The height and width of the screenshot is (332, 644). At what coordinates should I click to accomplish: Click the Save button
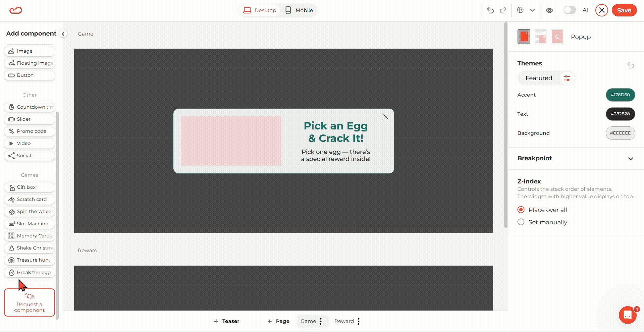(x=624, y=10)
